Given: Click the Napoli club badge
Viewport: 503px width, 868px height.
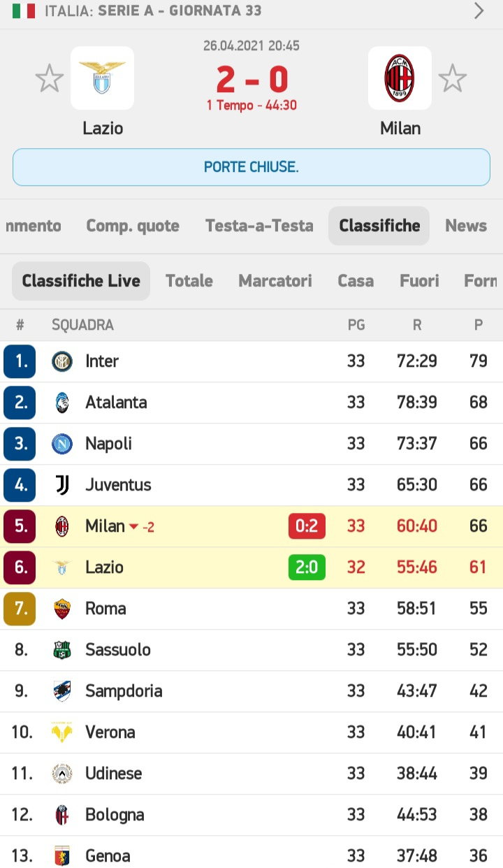Looking at the screenshot, I should 62,444.
